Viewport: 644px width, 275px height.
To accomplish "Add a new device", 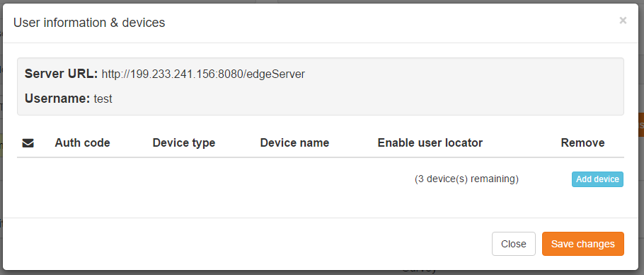I will coord(597,179).
